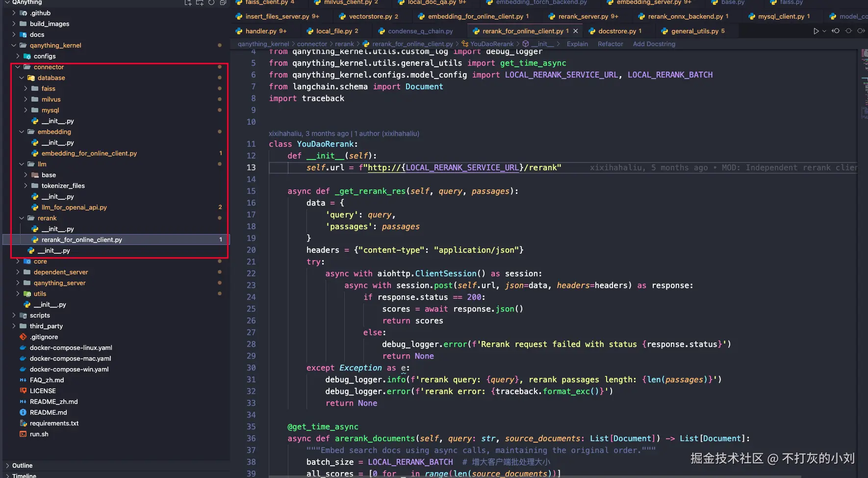
Task: Click the Explain code action
Action: click(577, 44)
